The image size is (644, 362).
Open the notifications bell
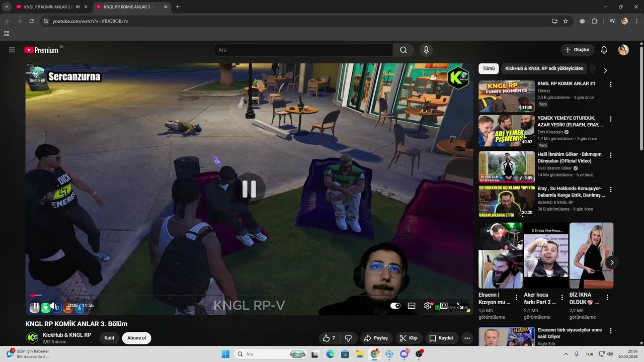604,50
